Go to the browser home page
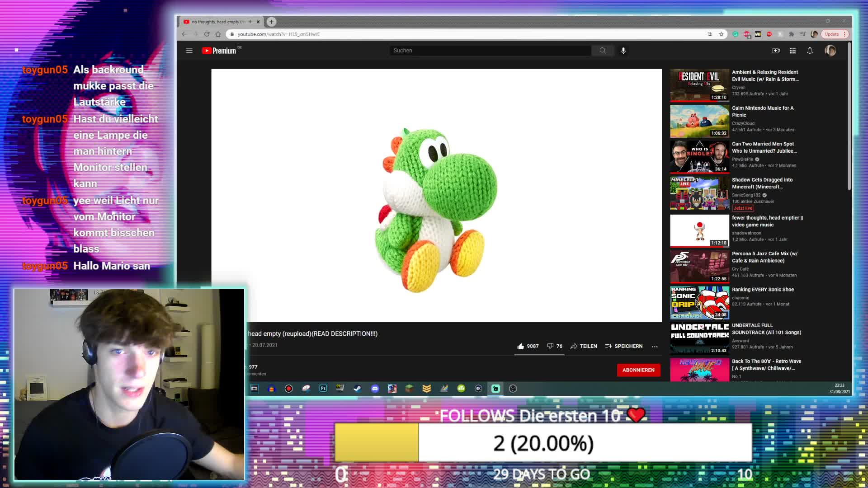Screen dimensions: 868x488 (x=218, y=34)
